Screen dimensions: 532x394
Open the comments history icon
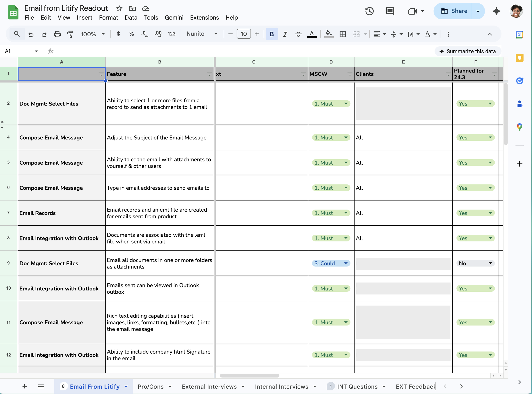[x=390, y=11]
